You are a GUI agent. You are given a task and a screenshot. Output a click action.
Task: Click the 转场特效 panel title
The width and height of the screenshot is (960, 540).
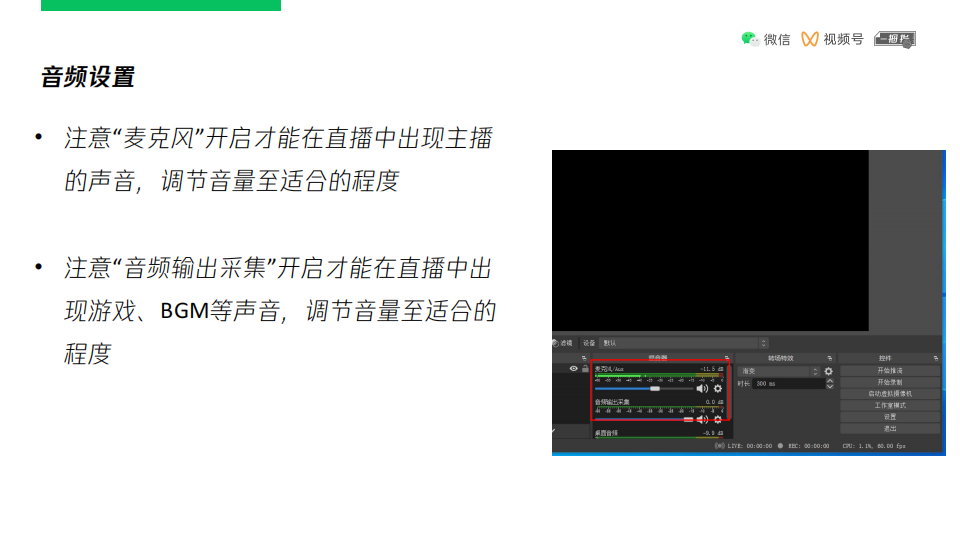tap(781, 358)
